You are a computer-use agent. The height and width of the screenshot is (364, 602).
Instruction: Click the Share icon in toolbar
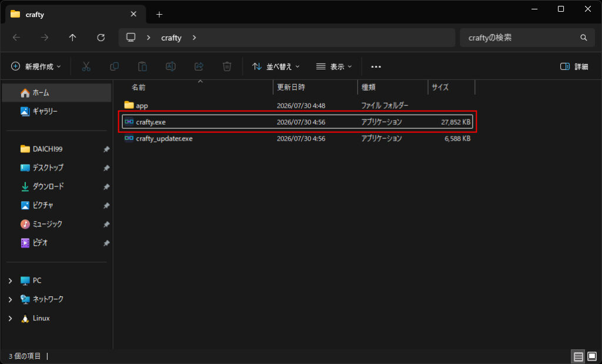pyautogui.click(x=199, y=66)
